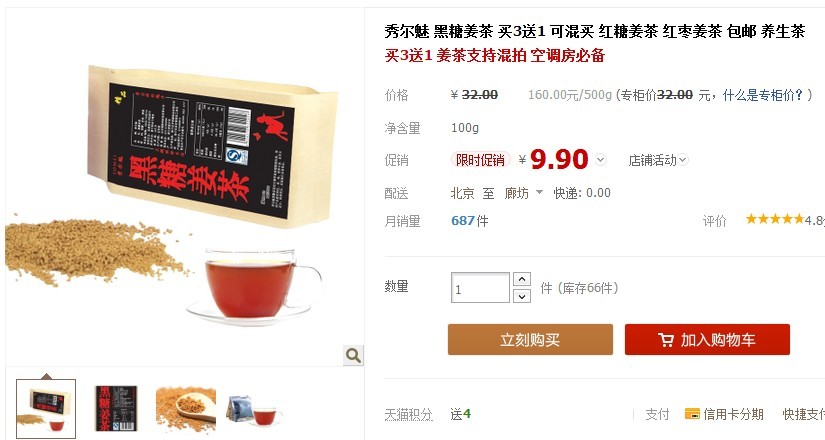Click the shopping cart icon in red button
This screenshot has width=825, height=440.
pos(666,340)
